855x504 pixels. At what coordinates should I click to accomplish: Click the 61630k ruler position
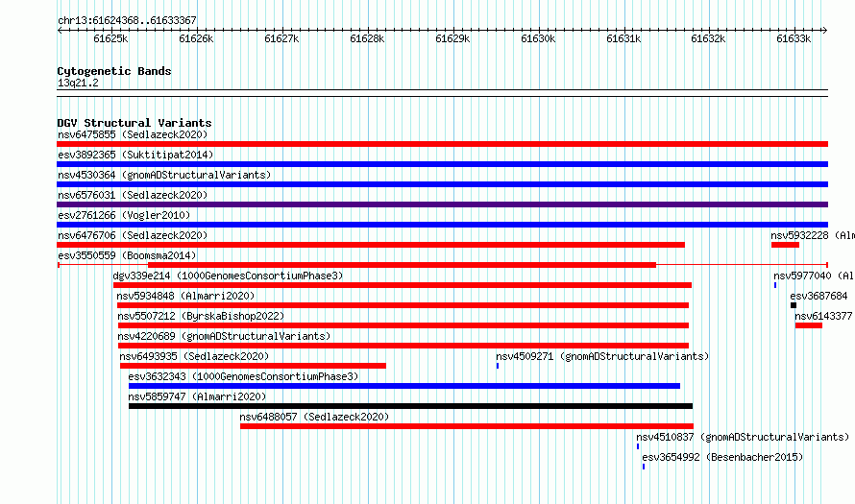tap(538, 38)
